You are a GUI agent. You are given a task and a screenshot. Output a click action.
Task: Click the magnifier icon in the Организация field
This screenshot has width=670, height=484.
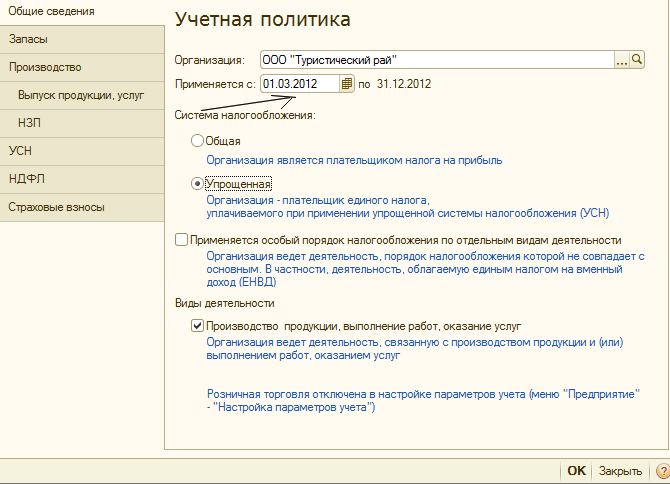tap(637, 60)
